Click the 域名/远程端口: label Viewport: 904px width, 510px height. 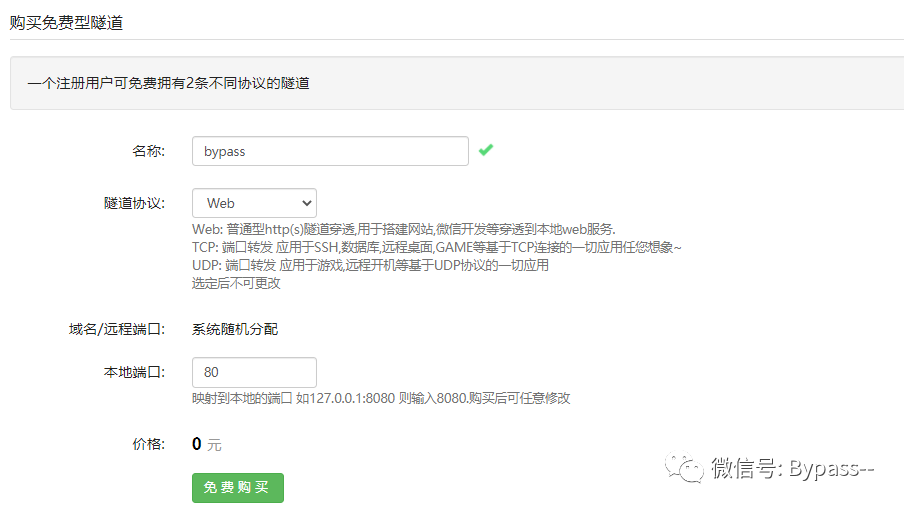(x=117, y=329)
